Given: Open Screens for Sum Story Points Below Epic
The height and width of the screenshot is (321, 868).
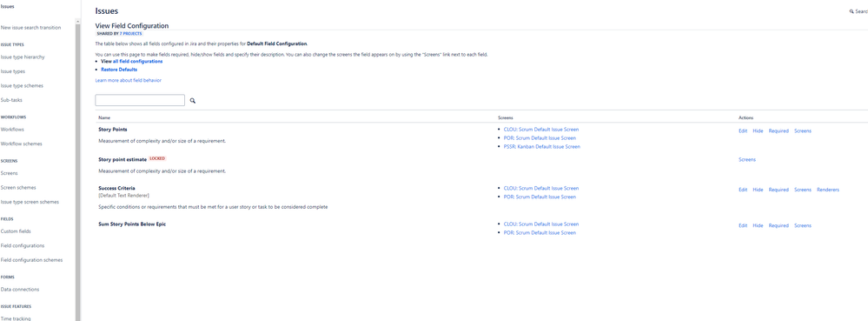Looking at the screenshot, I should tap(803, 225).
